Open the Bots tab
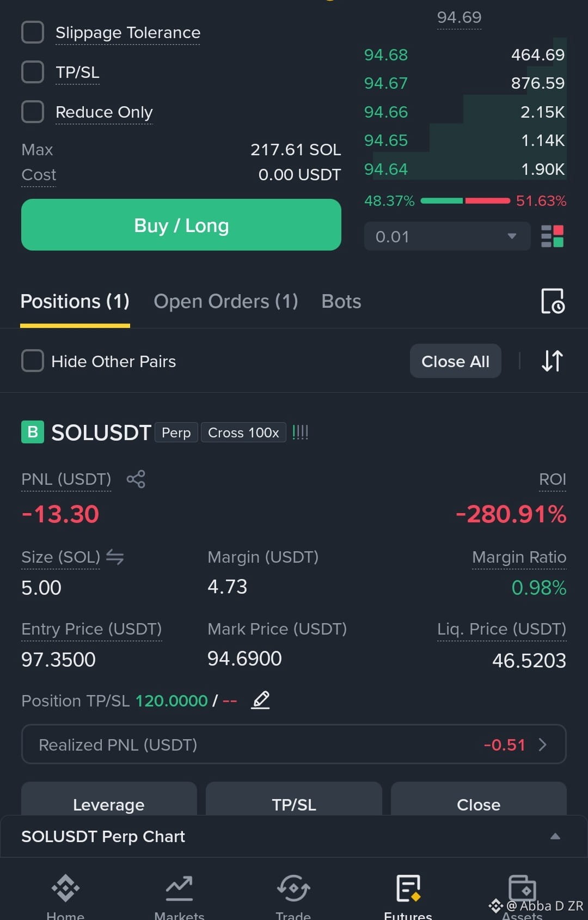The image size is (588, 920). (341, 301)
